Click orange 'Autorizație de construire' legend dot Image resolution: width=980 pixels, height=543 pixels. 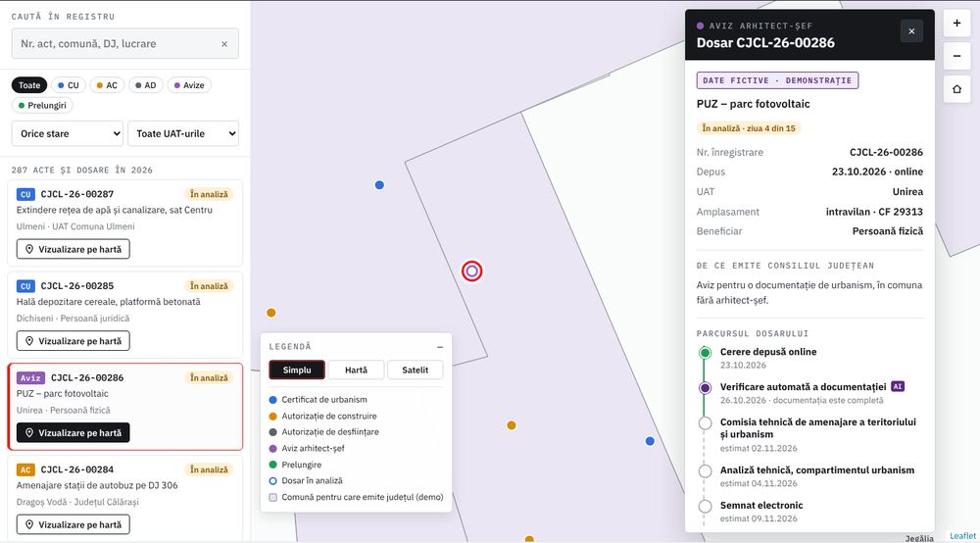273,417
